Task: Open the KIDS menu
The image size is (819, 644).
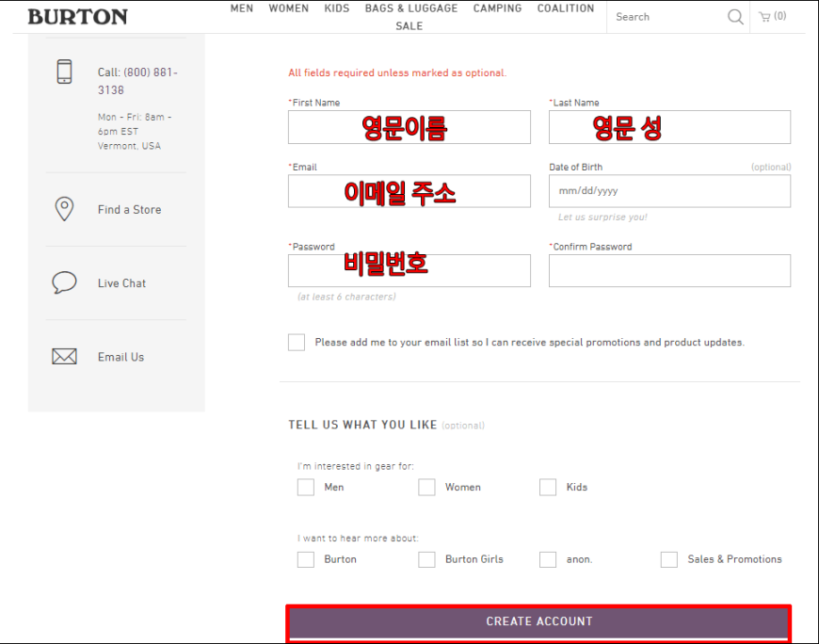Action: click(x=337, y=8)
